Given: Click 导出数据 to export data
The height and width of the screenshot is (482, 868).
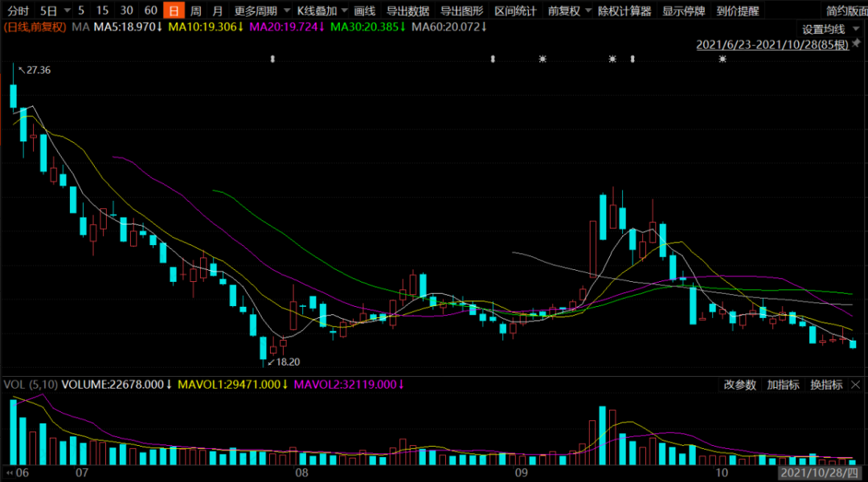Looking at the screenshot, I should (407, 10).
